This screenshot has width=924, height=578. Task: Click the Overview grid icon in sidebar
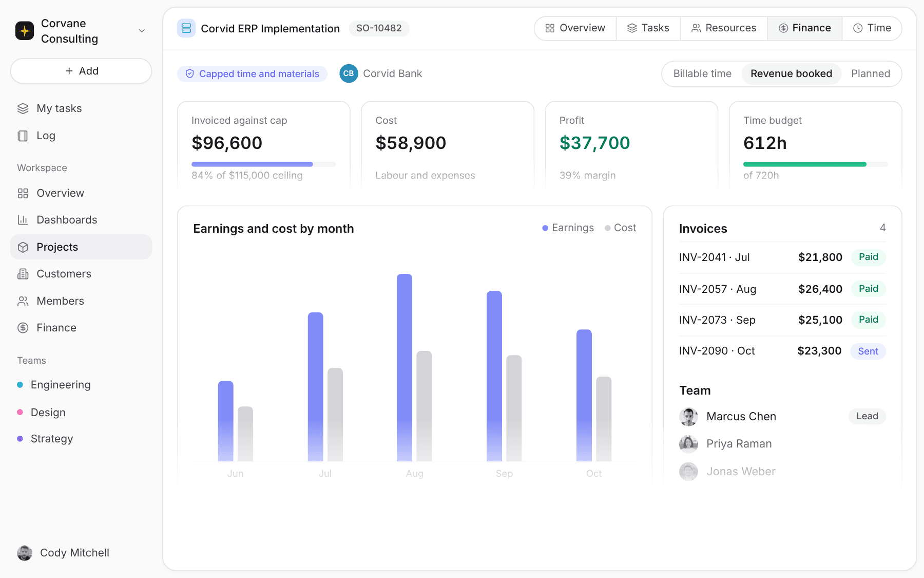click(x=23, y=193)
